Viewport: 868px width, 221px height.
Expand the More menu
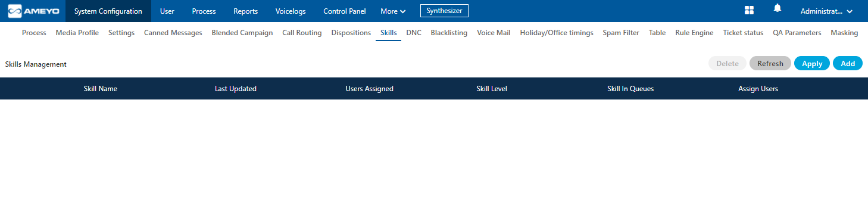pos(393,11)
